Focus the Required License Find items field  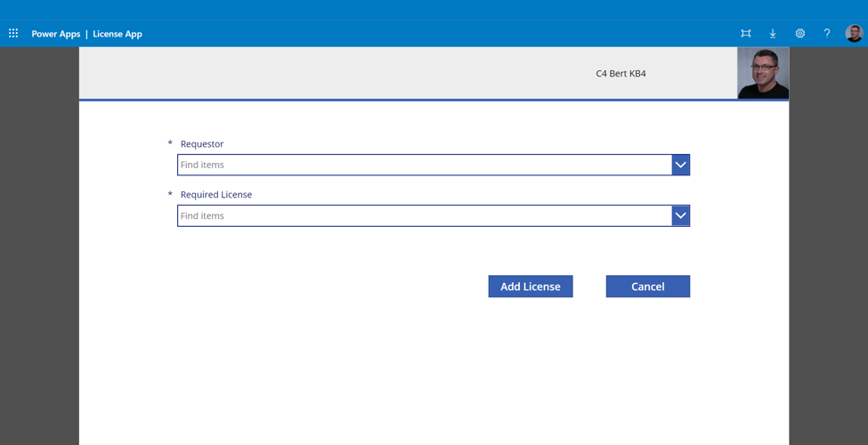(424, 215)
